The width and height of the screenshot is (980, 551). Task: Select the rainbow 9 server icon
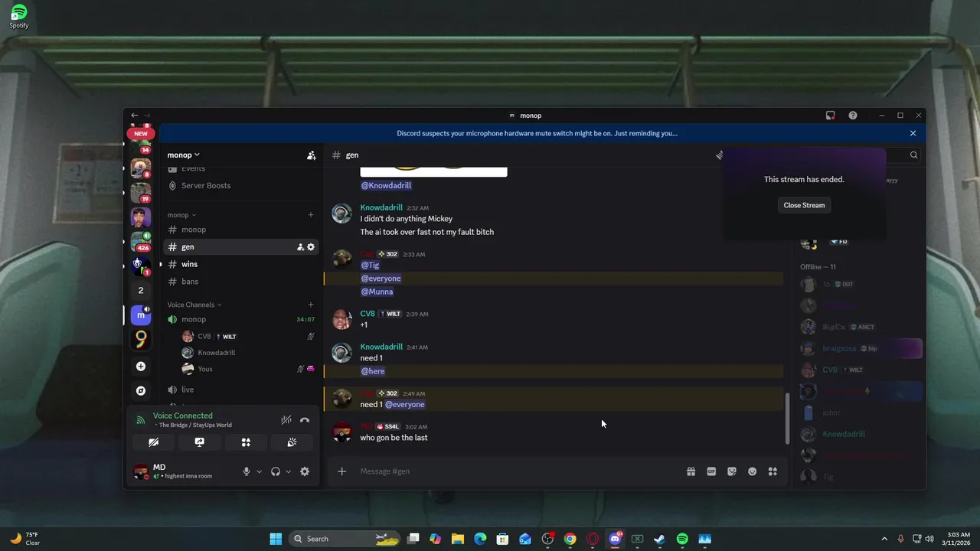point(141,339)
